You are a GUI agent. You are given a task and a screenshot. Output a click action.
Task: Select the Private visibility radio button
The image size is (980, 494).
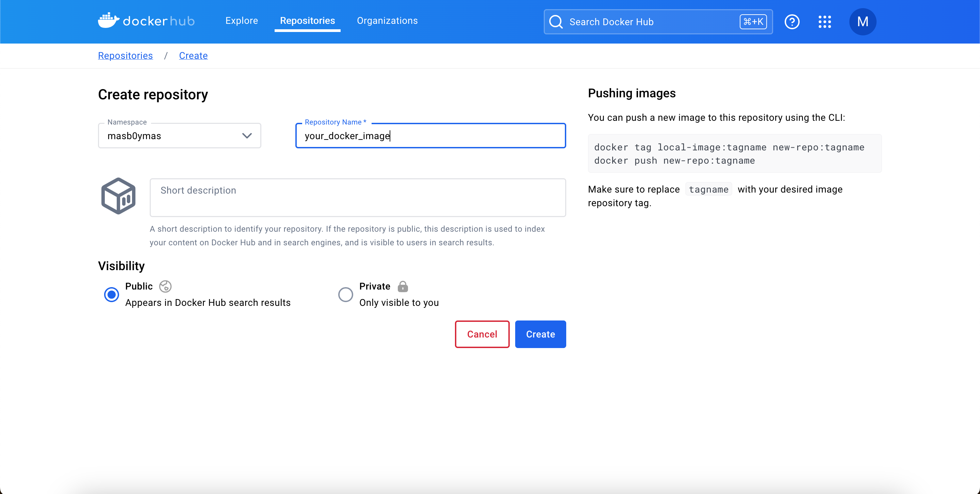tap(345, 294)
